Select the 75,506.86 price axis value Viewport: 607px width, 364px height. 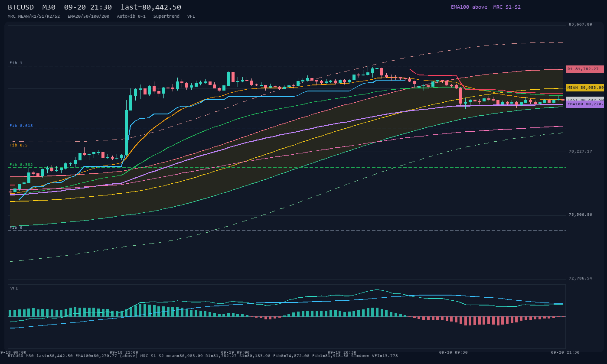[580, 214]
